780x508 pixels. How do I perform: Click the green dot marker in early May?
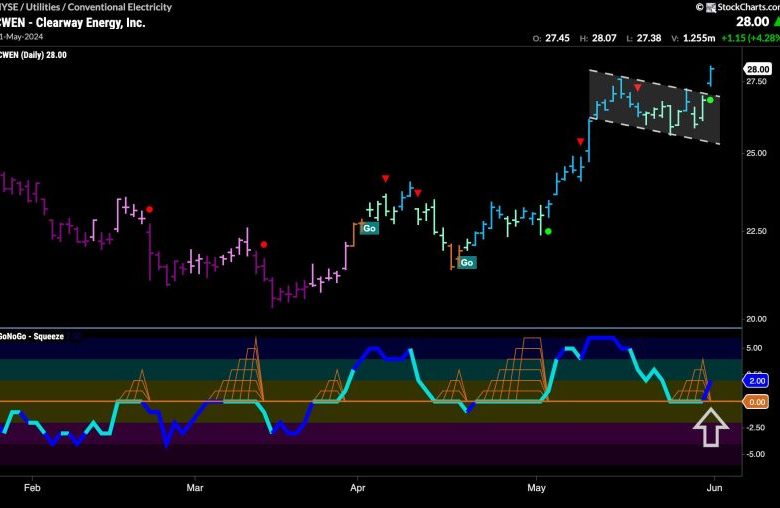click(x=548, y=231)
